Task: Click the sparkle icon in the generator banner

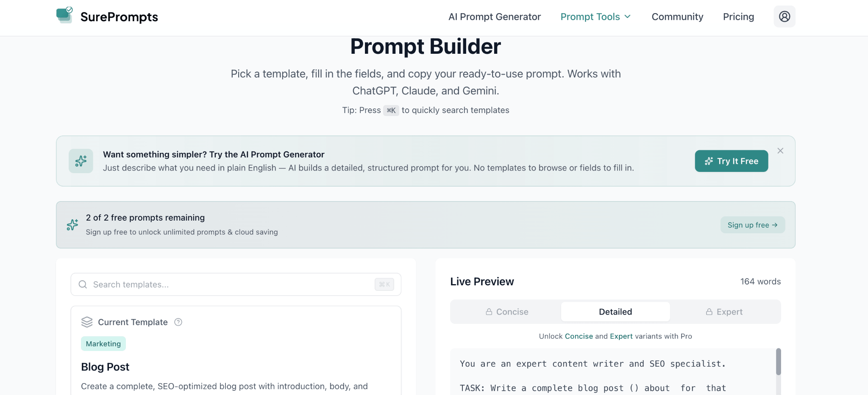Action: (x=81, y=161)
